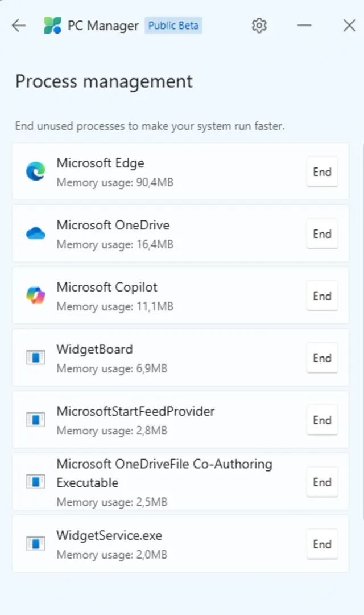Click the WidgetBoard process icon

35,358
